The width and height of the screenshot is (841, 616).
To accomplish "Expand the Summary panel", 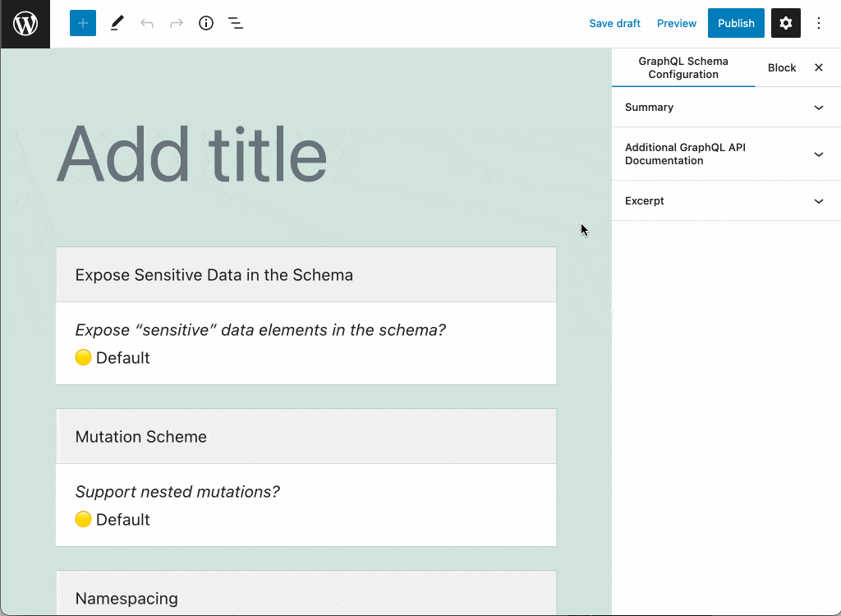I will [726, 108].
